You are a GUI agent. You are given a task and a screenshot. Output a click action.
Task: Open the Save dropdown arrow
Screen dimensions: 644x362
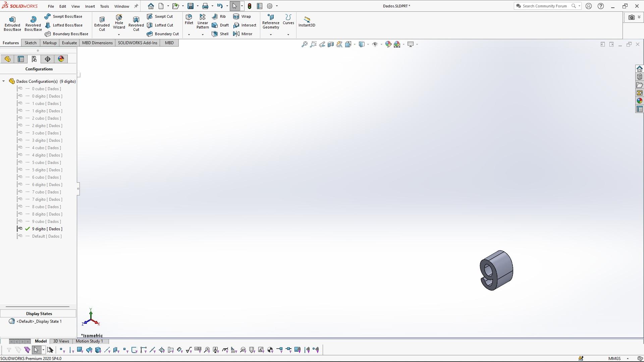pyautogui.click(x=198, y=6)
